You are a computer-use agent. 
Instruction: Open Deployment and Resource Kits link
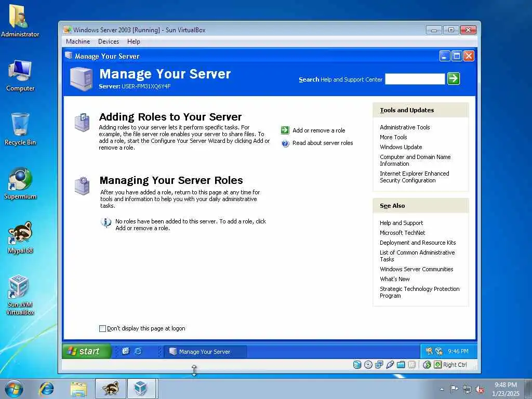click(418, 243)
